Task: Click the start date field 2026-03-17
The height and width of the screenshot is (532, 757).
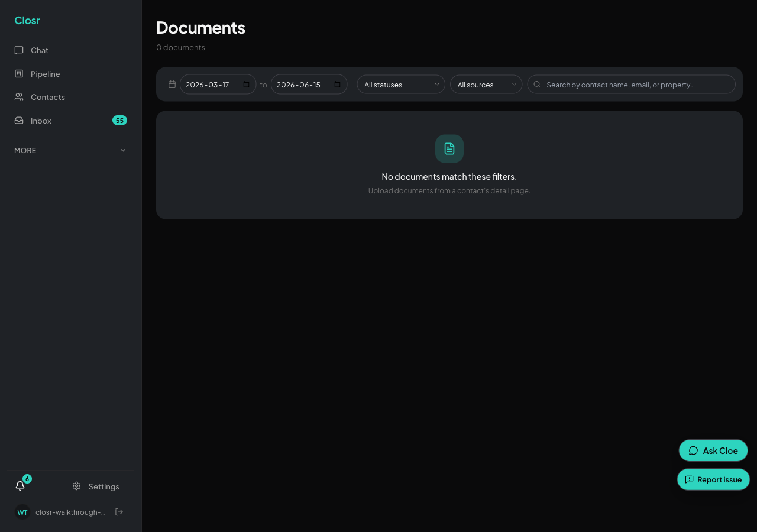Action: 218,85
